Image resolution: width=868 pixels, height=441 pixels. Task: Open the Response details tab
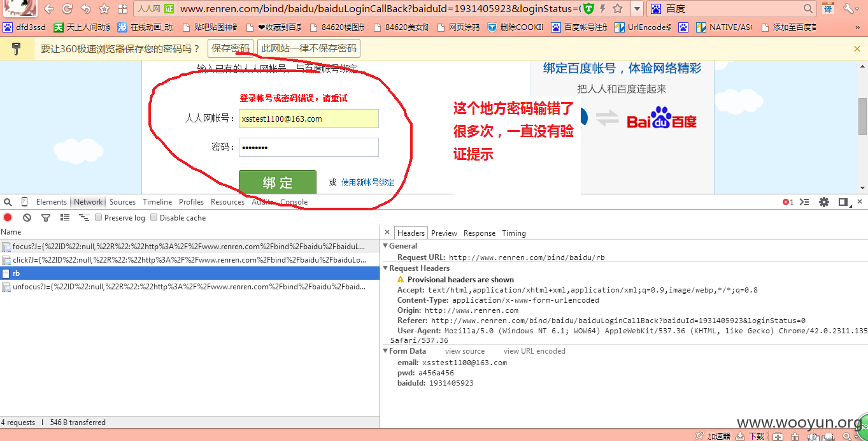480,233
